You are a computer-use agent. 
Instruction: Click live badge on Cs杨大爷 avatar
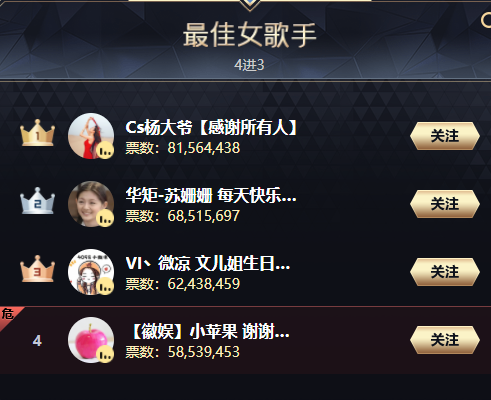coord(105,150)
